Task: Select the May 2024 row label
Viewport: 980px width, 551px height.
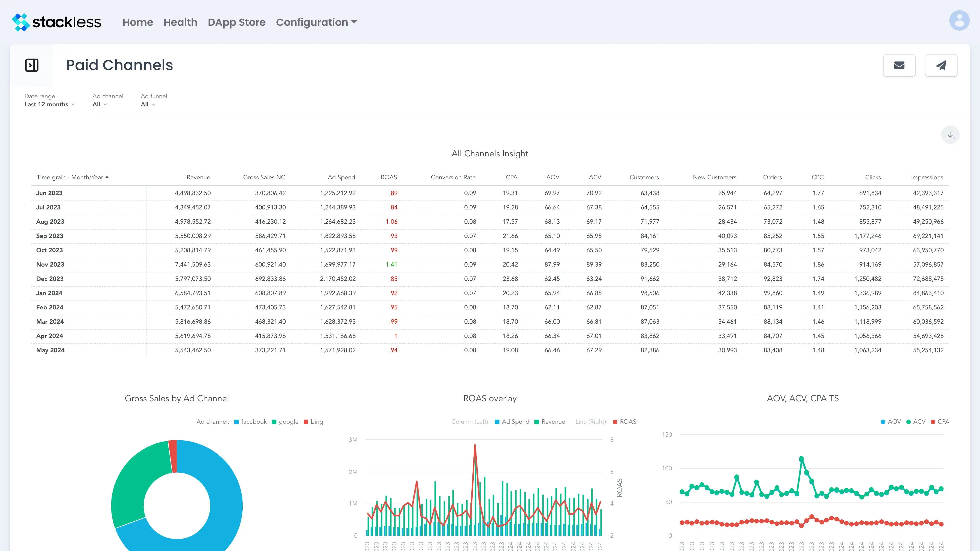Action: coord(50,350)
